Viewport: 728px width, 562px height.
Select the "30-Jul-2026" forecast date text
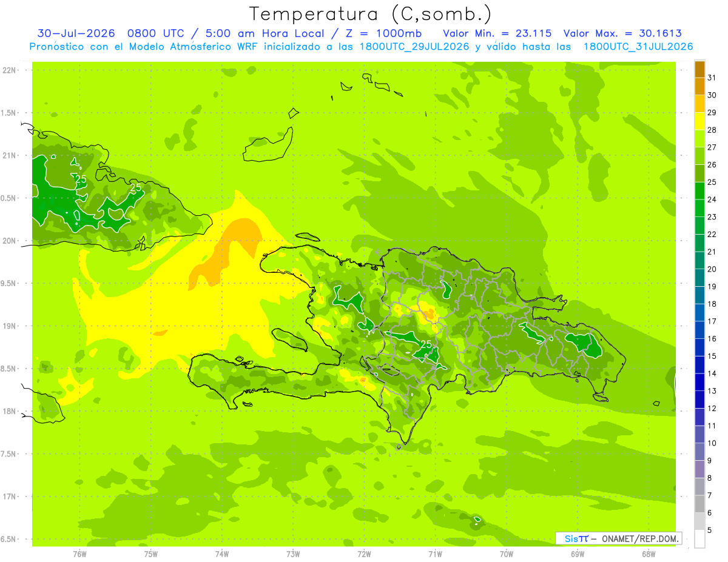(76, 33)
